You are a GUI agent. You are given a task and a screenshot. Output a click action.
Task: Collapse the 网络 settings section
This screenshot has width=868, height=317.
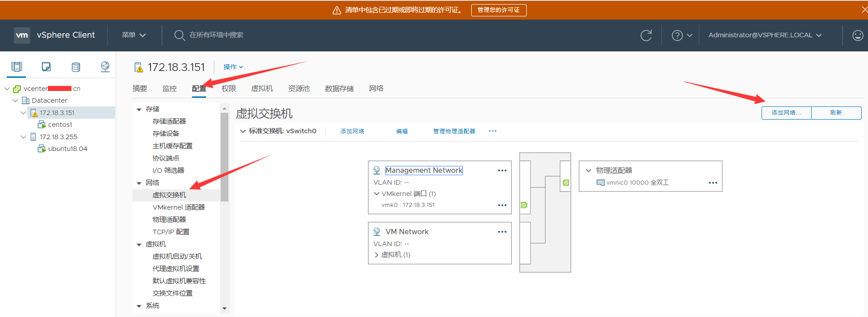coord(139,183)
